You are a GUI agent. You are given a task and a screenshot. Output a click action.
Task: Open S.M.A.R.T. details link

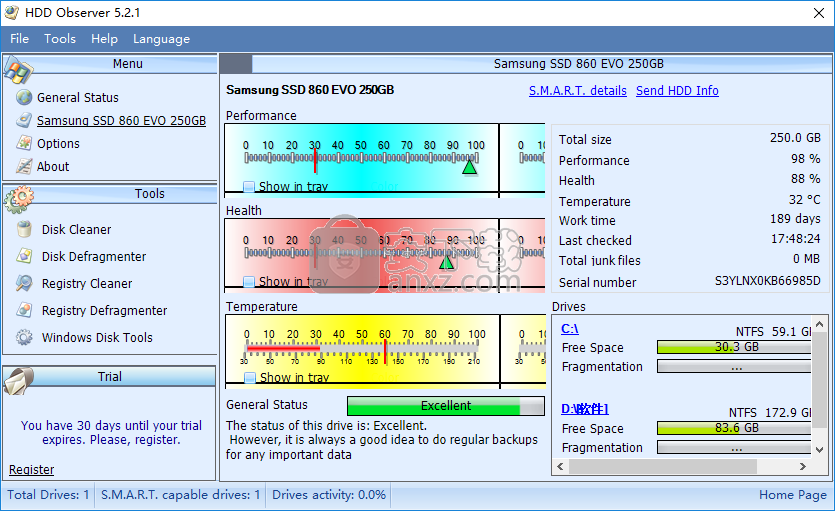(x=578, y=90)
